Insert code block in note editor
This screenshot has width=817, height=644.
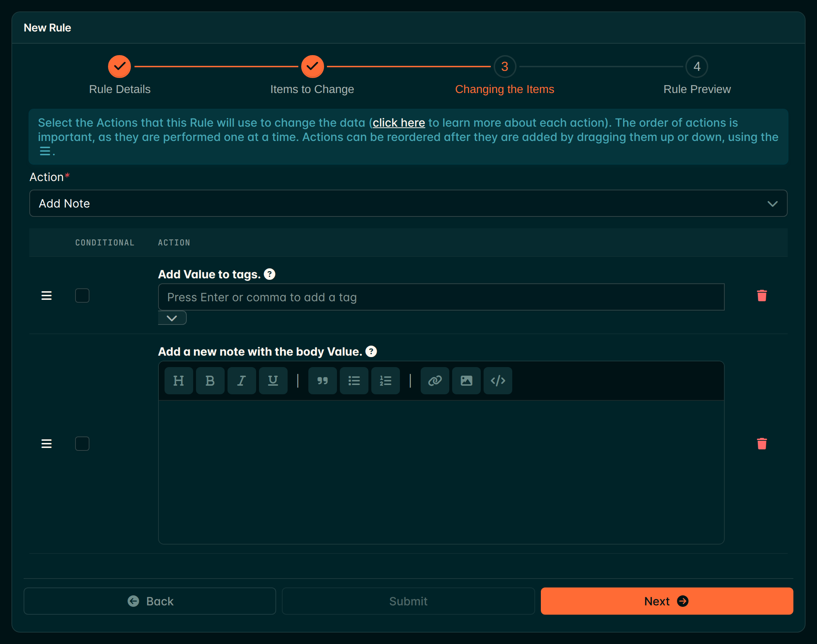[498, 381]
